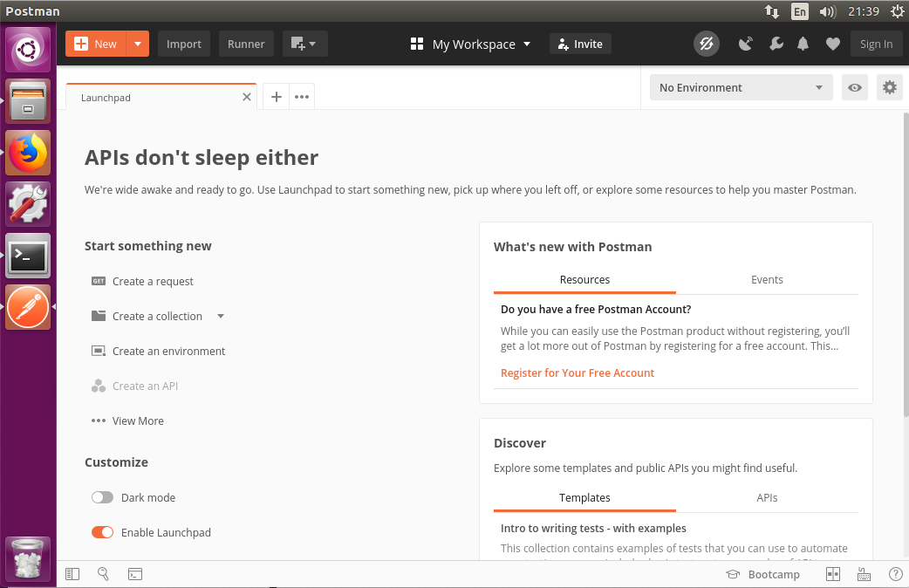Switch to the APIs tab
Viewport: 909px width, 588px height.
tap(767, 497)
